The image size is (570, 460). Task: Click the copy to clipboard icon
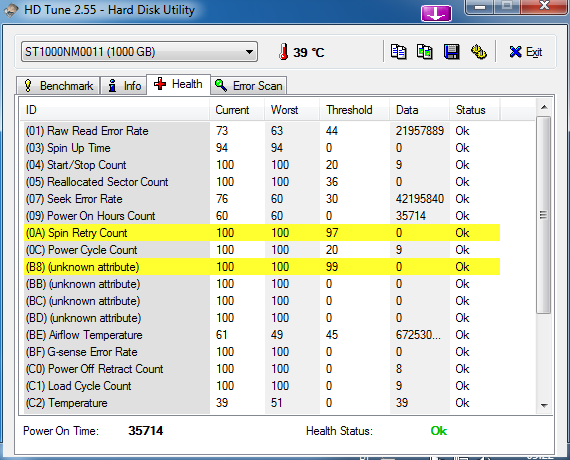pos(398,52)
